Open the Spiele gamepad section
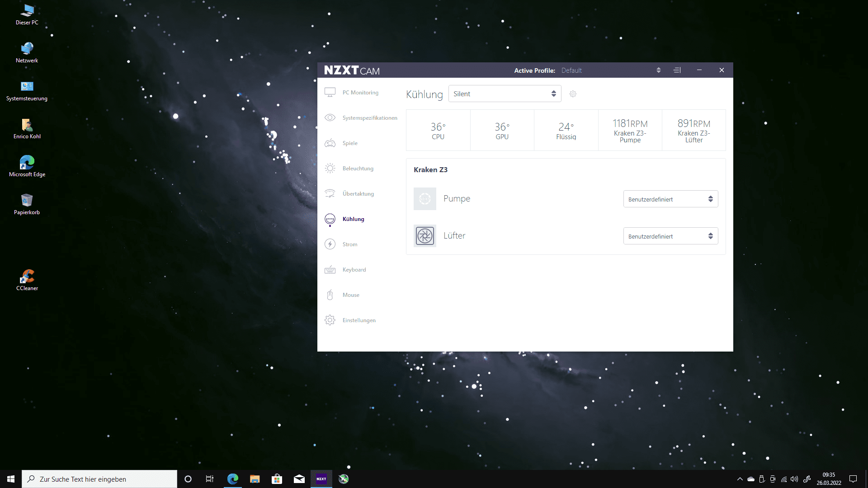The width and height of the screenshot is (868, 488). [350, 143]
